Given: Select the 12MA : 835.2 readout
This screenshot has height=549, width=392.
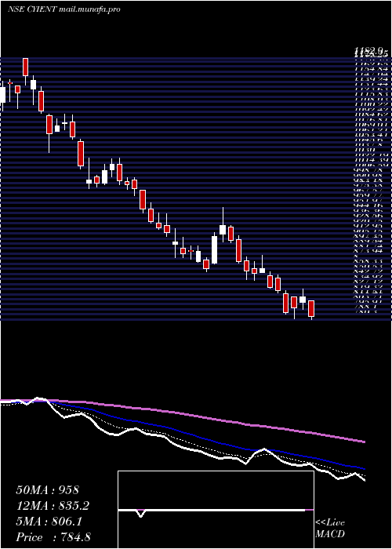Looking at the screenshot, I should pos(53,506).
